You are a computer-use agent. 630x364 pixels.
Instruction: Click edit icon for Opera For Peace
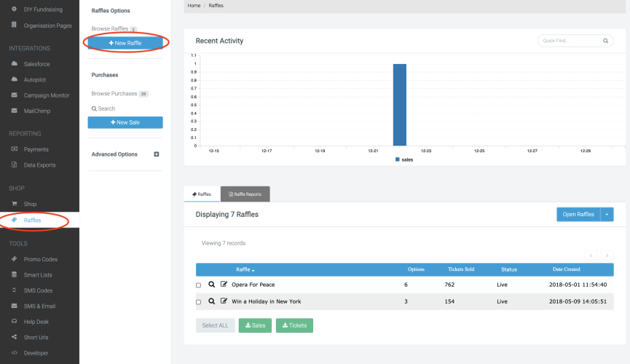pyautogui.click(x=224, y=285)
